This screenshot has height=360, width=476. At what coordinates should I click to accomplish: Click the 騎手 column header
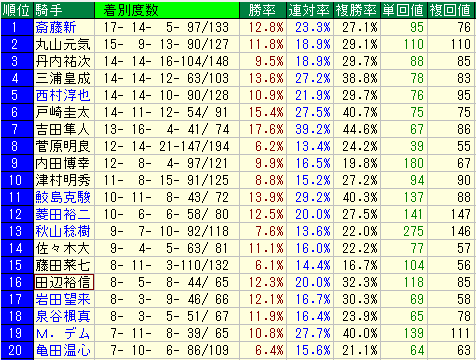coord(64,10)
